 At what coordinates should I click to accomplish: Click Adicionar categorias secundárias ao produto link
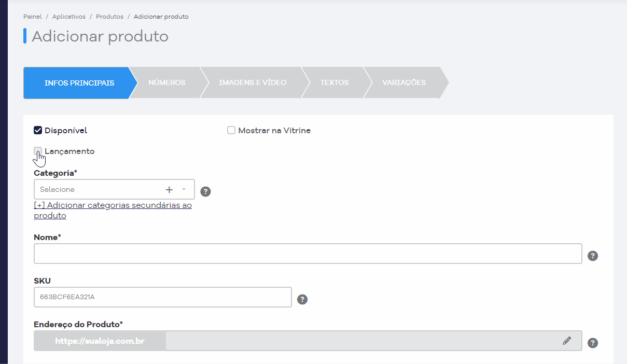113,210
